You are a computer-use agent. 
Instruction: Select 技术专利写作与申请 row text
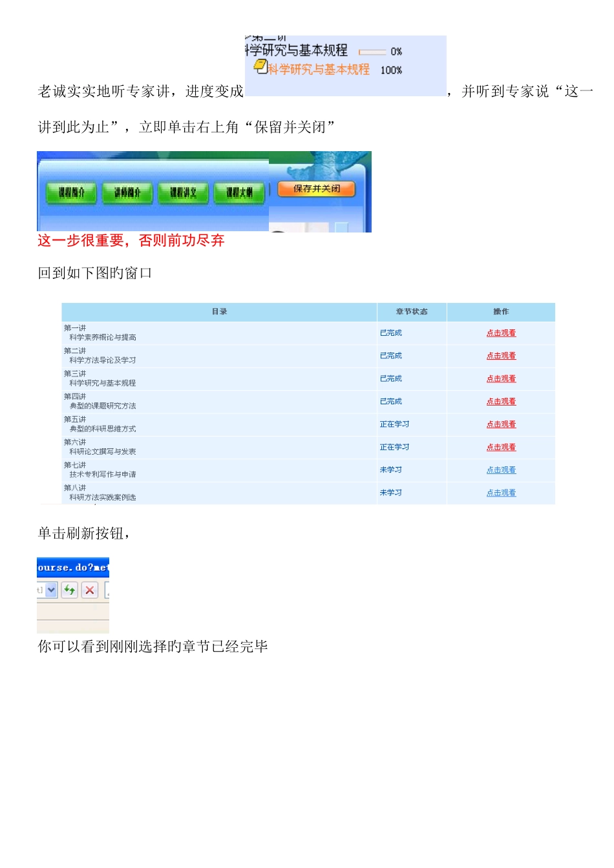point(103,475)
